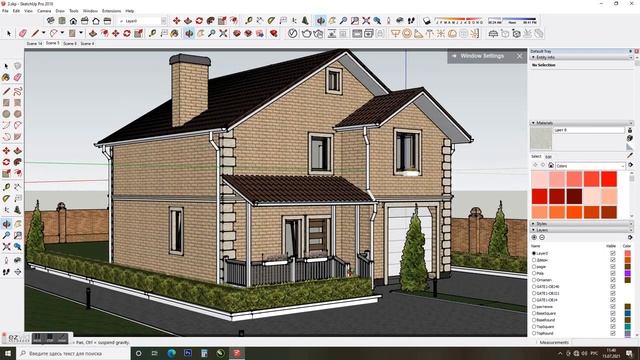Select the Line tool in left toolbar
Image resolution: width=640 pixels, height=360 pixels.
(6, 91)
